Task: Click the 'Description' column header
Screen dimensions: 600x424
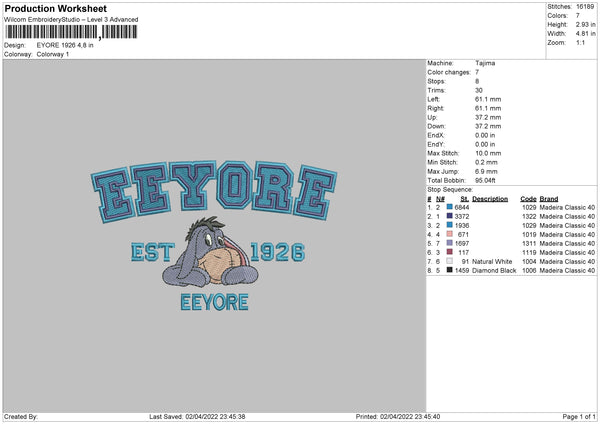Action: 490,199
